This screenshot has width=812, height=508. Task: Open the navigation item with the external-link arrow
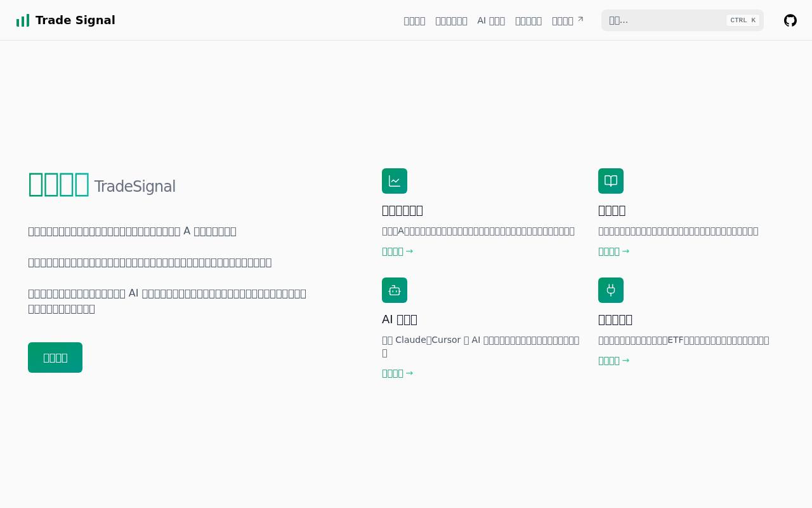point(568,20)
